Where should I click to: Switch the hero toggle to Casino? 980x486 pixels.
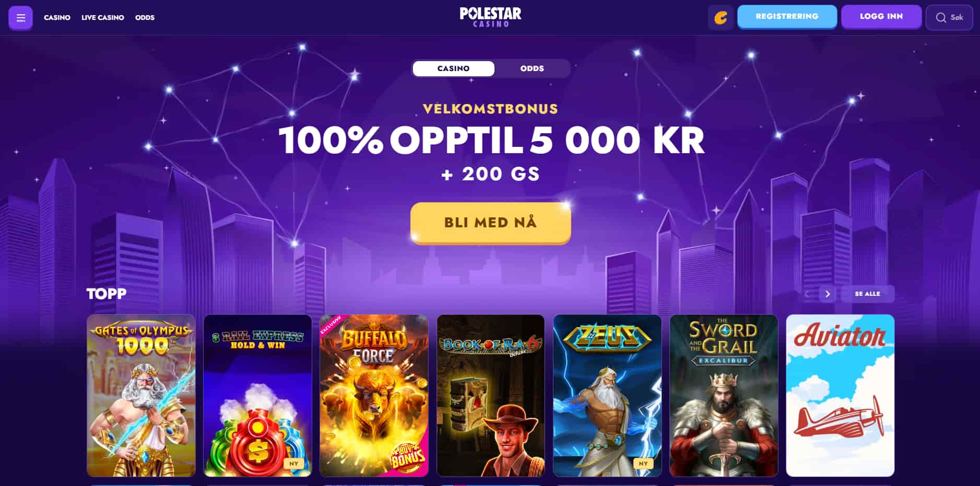[453, 68]
